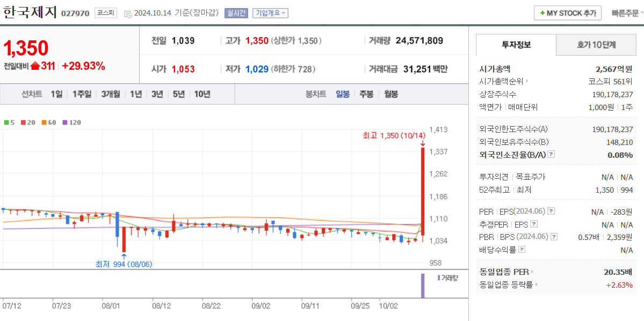Click the MY STOCK 추가 button
This screenshot has height=321, width=644.
[568, 13]
